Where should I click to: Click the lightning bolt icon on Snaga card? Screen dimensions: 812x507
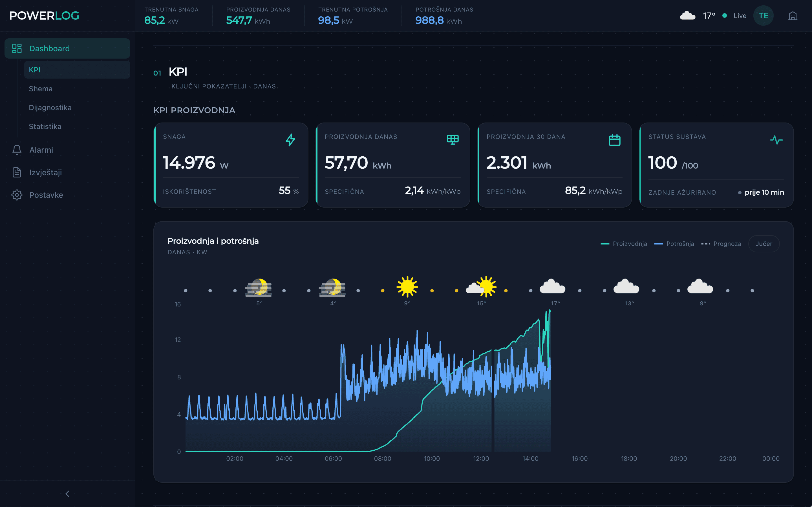291,140
